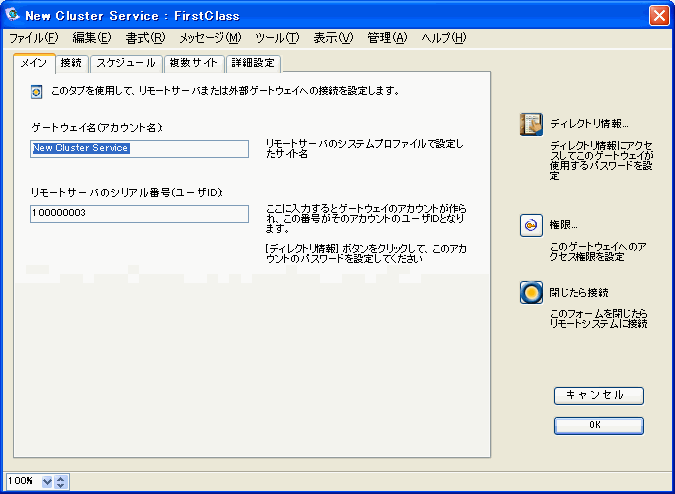Viewport: 675px width, 494px height.
Task: Open the ファイル(F) menu
Action: click(34, 38)
